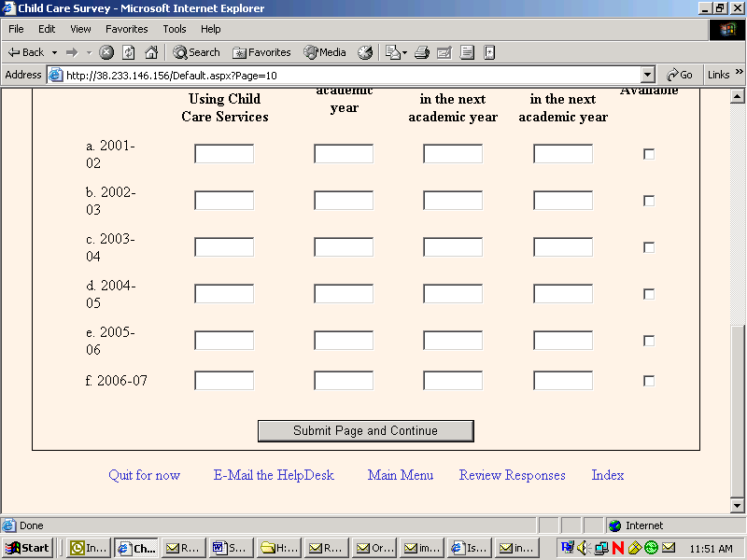This screenshot has width=747, height=560.
Task: Check the Not Available box for 2003-04
Action: pos(649,247)
